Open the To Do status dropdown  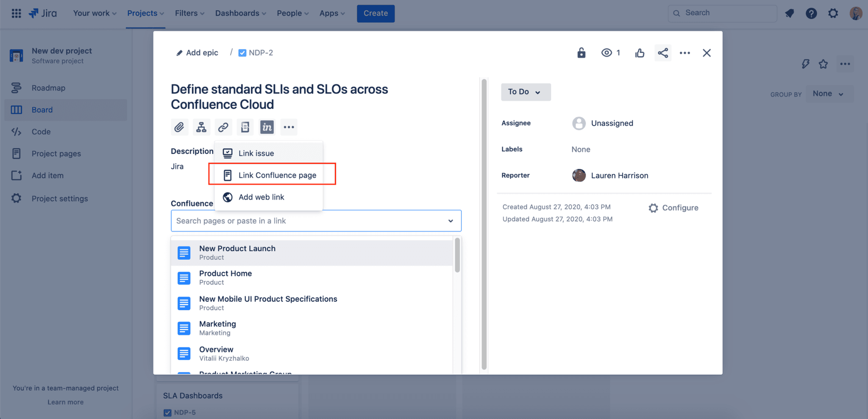[x=525, y=92]
